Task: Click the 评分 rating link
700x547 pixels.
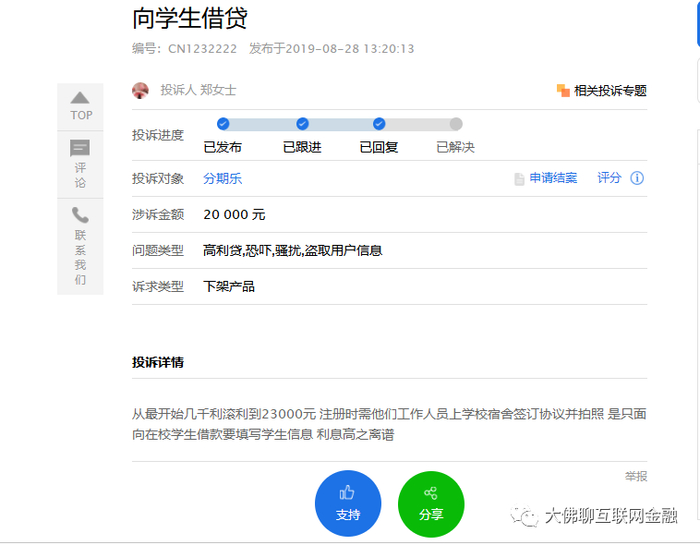Action: pos(609,178)
